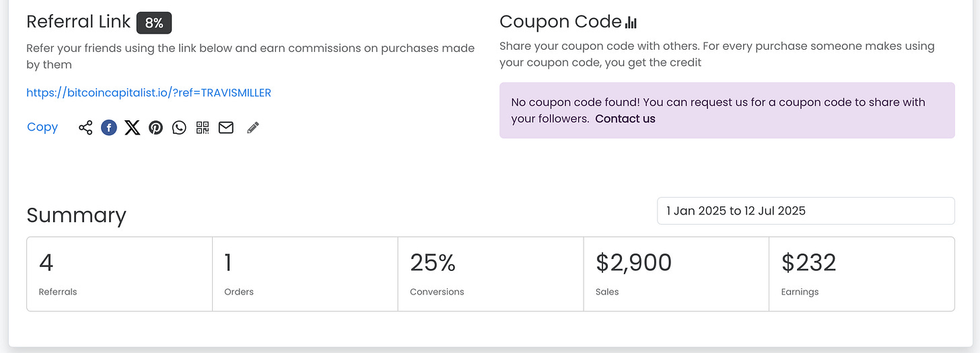980x353 pixels.
Task: Open the bitcoincapitalist.io referral URL
Action: coord(149,93)
